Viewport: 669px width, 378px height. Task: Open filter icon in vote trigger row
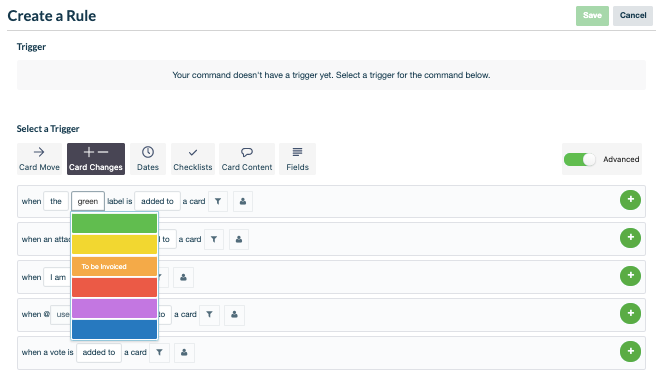coord(159,353)
